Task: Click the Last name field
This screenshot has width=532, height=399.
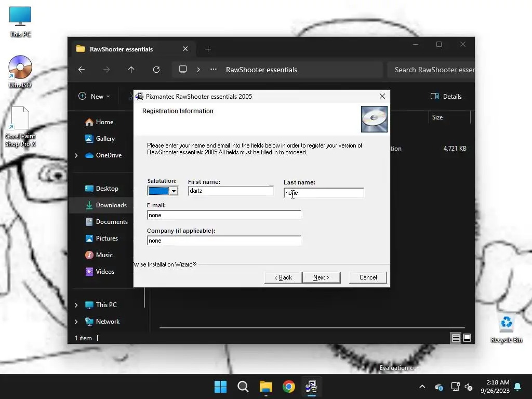Action: pos(324,193)
